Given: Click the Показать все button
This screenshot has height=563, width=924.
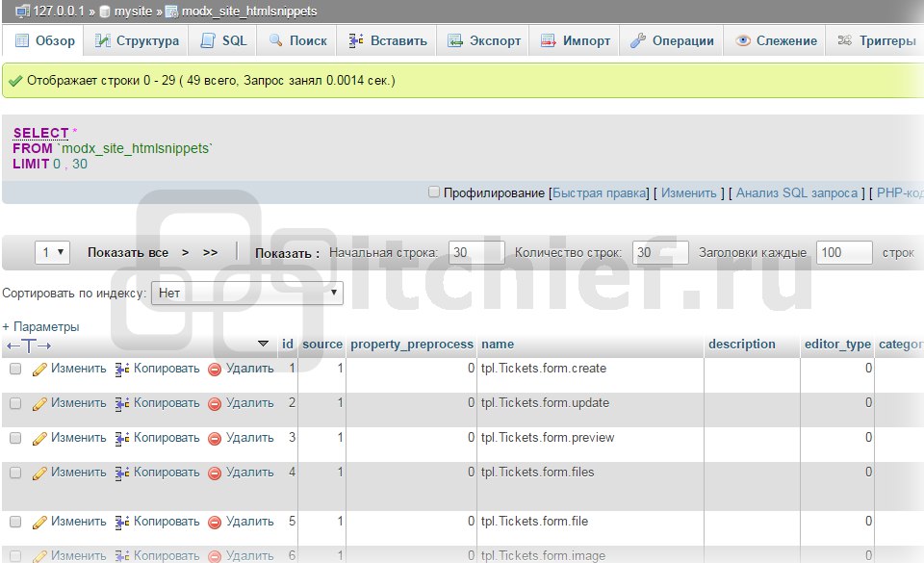Looking at the screenshot, I should click(128, 253).
